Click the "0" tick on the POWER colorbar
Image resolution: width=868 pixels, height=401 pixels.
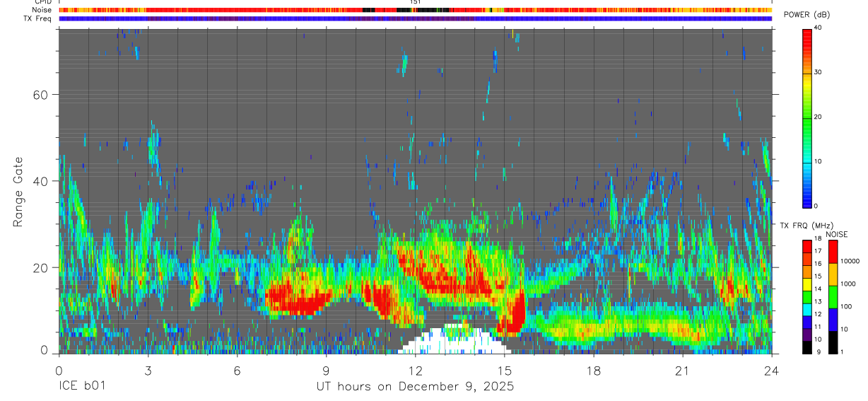(816, 206)
